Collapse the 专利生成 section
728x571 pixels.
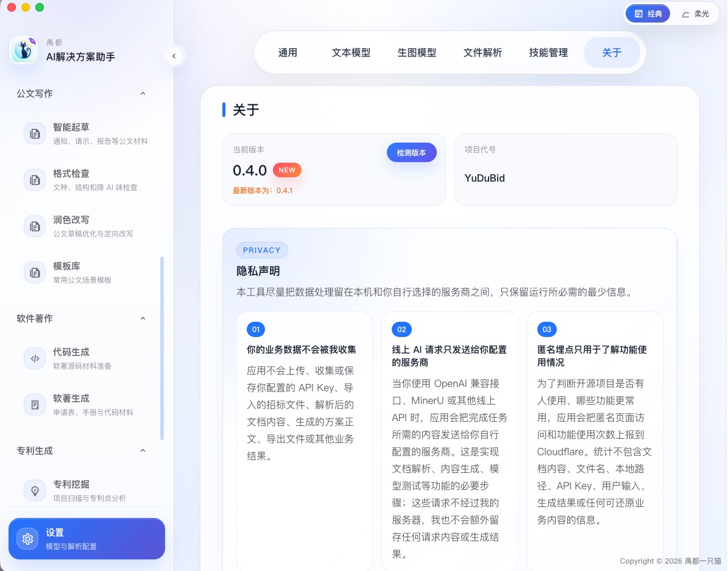click(x=143, y=451)
